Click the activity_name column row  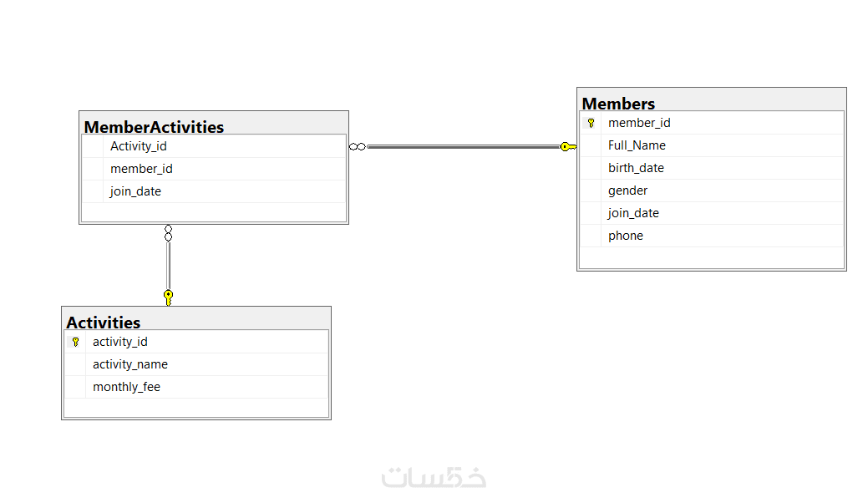coord(130,364)
